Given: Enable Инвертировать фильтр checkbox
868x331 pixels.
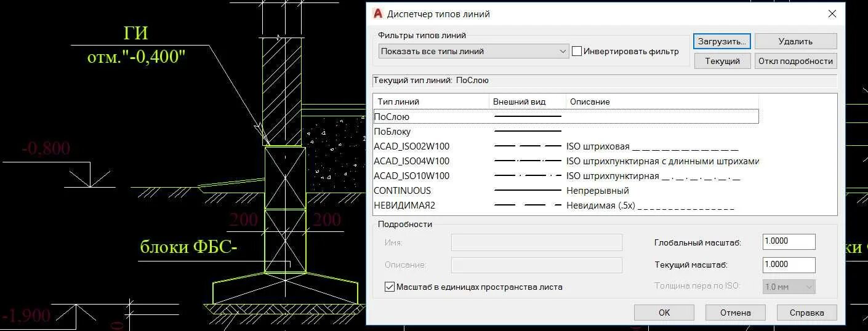Looking at the screenshot, I should [577, 51].
